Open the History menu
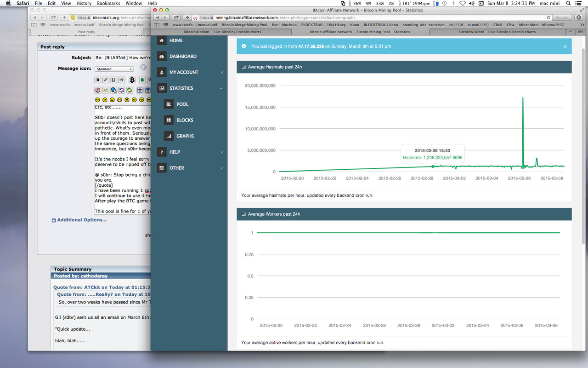Screen dimensions: 588x368 (84, 3)
